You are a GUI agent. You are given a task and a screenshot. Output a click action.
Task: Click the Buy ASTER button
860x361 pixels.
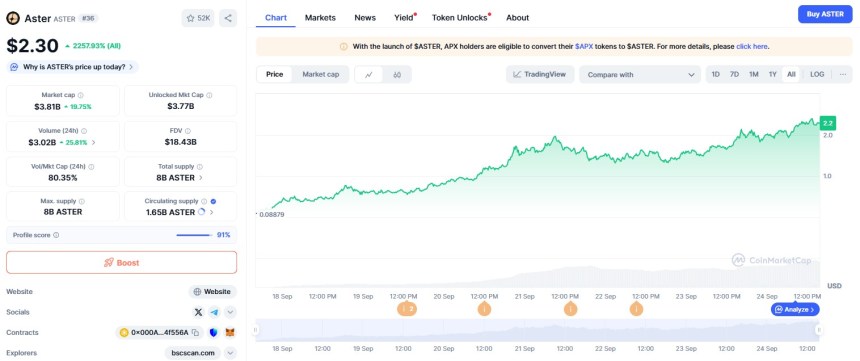tap(825, 14)
